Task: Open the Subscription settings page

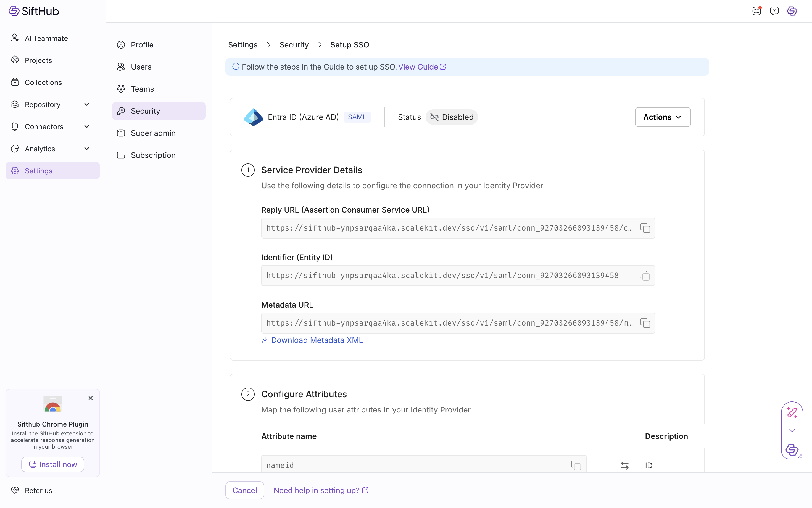Action: [153, 155]
